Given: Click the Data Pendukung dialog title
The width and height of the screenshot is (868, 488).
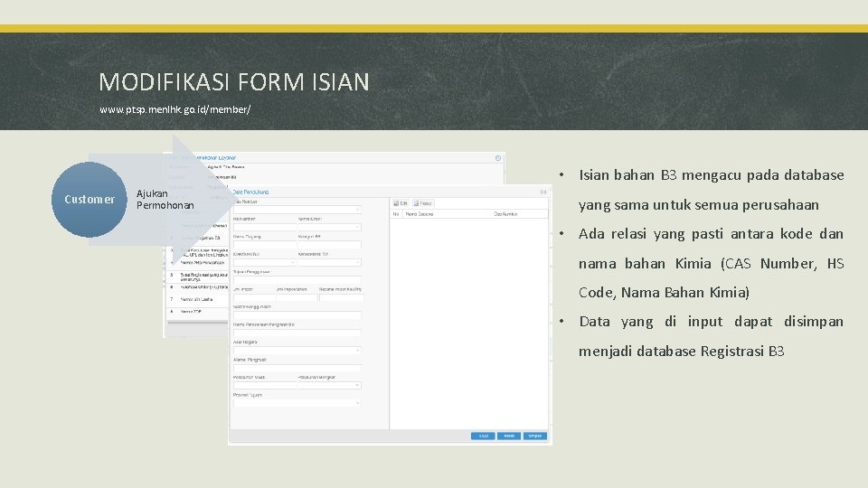Looking at the screenshot, I should [x=250, y=192].
